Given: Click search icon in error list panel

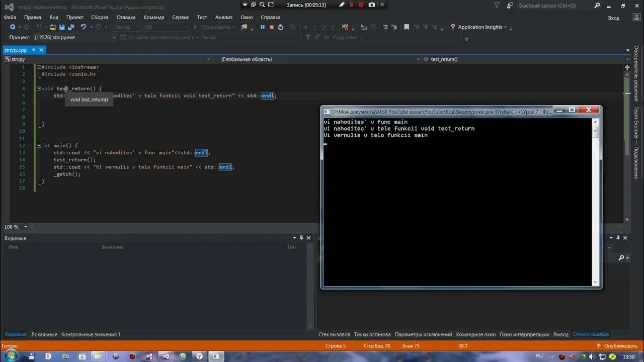Looking at the screenshot, I should 621,258.
